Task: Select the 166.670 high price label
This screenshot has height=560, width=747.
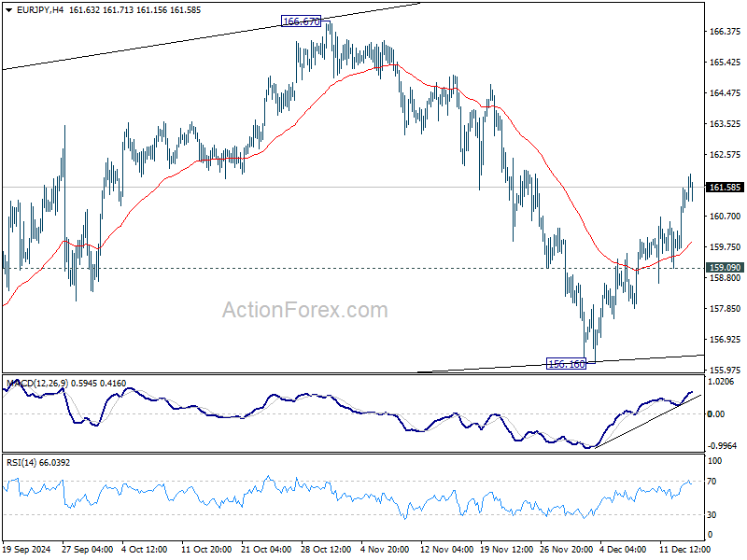Action: coord(301,21)
